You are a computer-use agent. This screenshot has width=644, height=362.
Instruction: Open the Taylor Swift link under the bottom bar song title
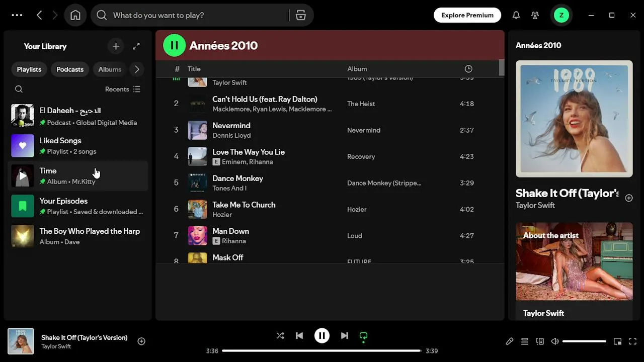56,346
